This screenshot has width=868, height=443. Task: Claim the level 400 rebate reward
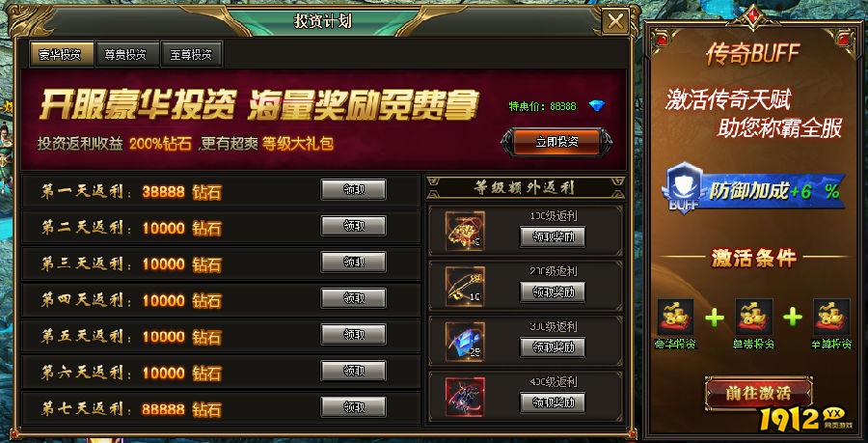552,402
